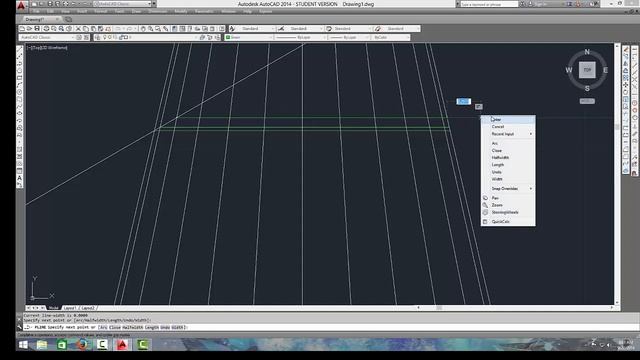Click the E compass label on ViewCube
Screen dimensions: 640x360
[605, 70]
